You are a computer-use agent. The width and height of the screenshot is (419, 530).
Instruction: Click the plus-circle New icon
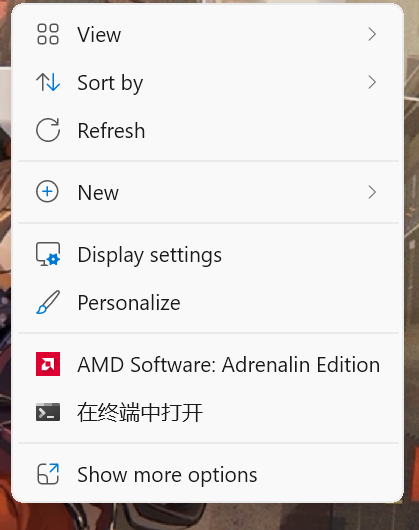point(47,192)
